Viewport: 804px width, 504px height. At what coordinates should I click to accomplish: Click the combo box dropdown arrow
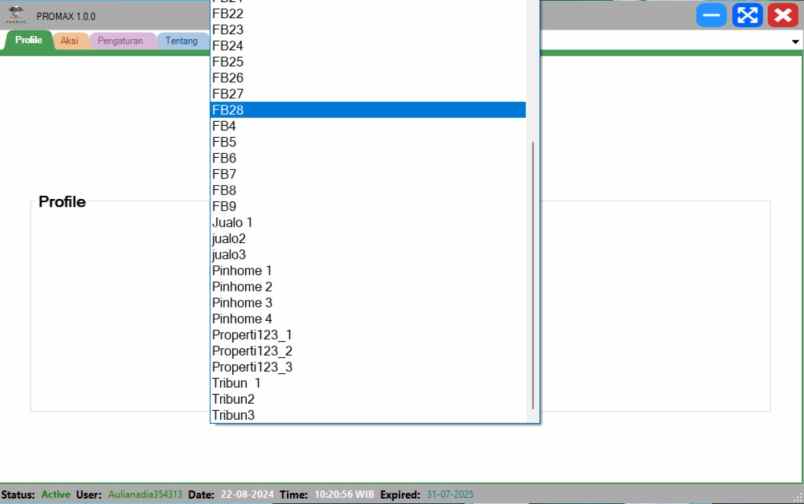795,41
